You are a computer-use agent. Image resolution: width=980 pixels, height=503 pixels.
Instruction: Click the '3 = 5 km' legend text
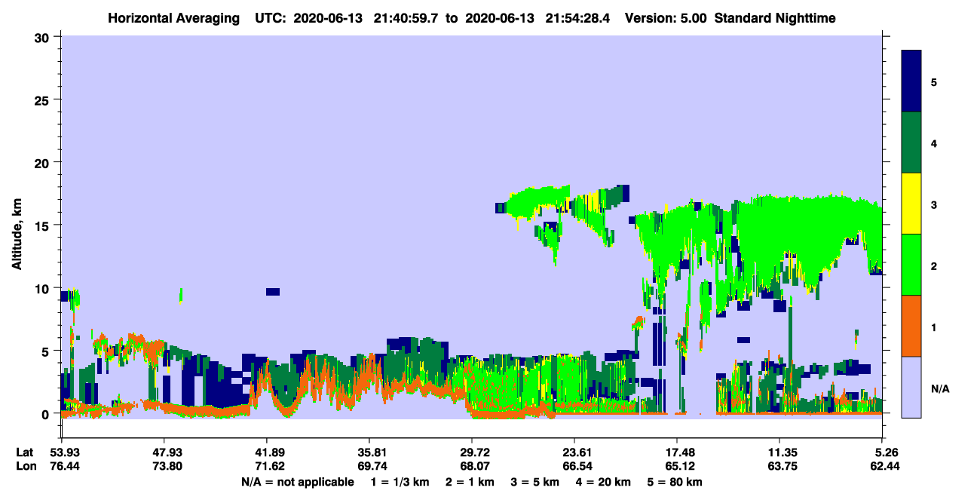[534, 482]
